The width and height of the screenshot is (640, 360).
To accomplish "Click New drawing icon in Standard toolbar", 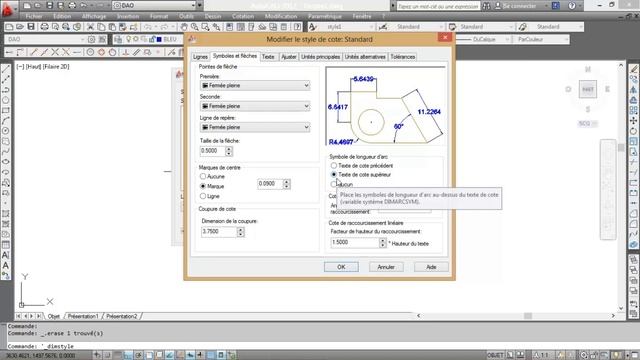I will pyautogui.click(x=9, y=27).
